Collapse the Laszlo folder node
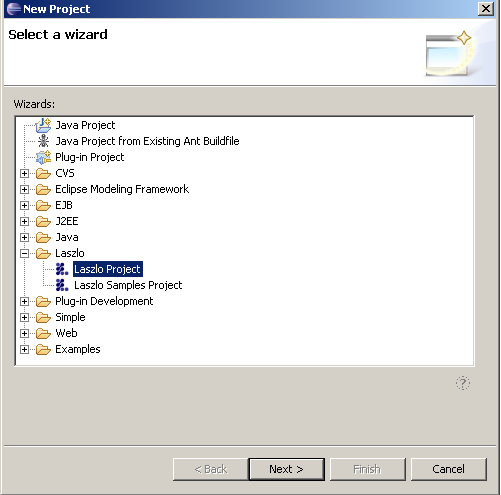The height and width of the screenshot is (495, 501). (x=24, y=253)
